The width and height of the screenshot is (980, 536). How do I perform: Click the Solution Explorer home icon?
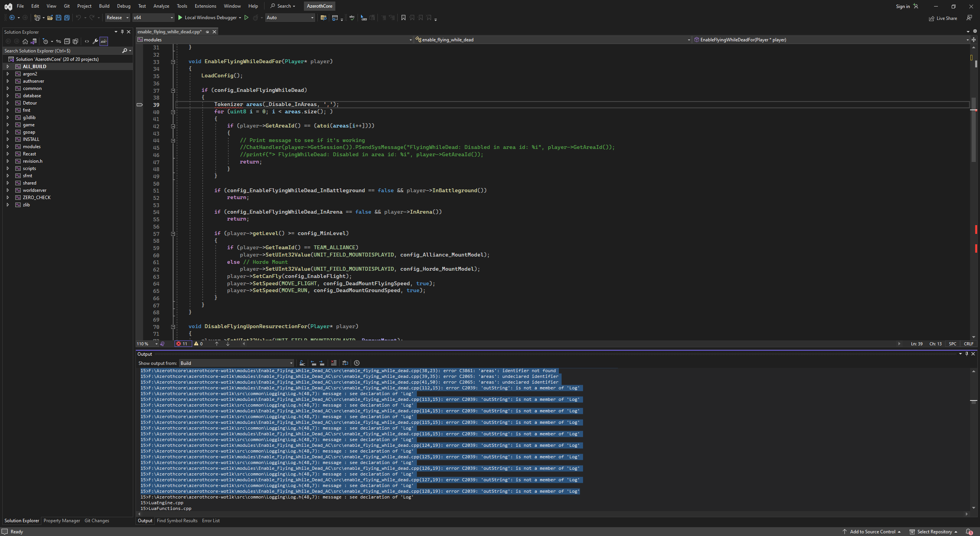tap(25, 41)
